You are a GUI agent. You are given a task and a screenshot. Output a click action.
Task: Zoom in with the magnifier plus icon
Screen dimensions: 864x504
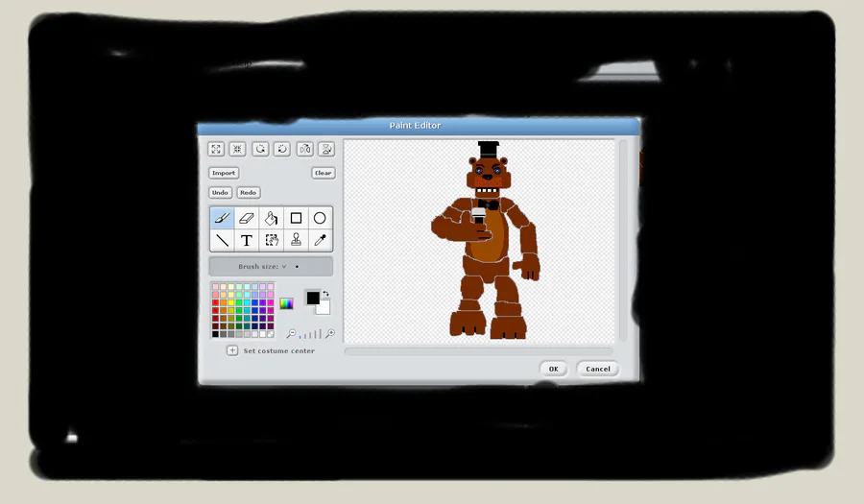[329, 333]
